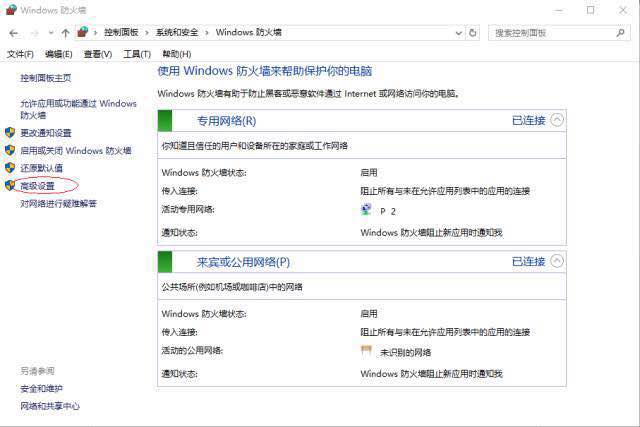Open the 工具(T) menu
The image size is (640, 427).
(137, 54)
